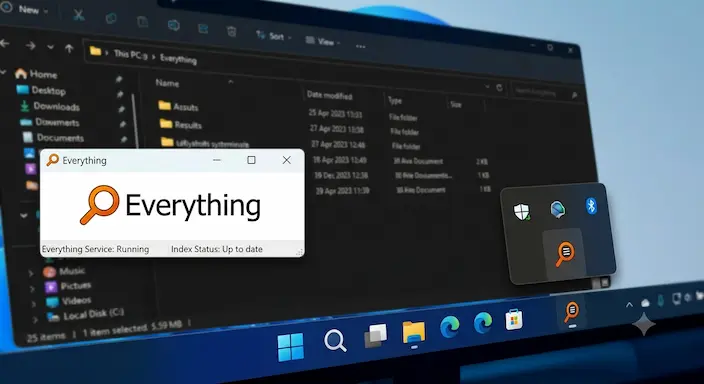Image resolution: width=704 pixels, height=384 pixels.
Task: Sort by the Size column header
Action: pos(456,105)
